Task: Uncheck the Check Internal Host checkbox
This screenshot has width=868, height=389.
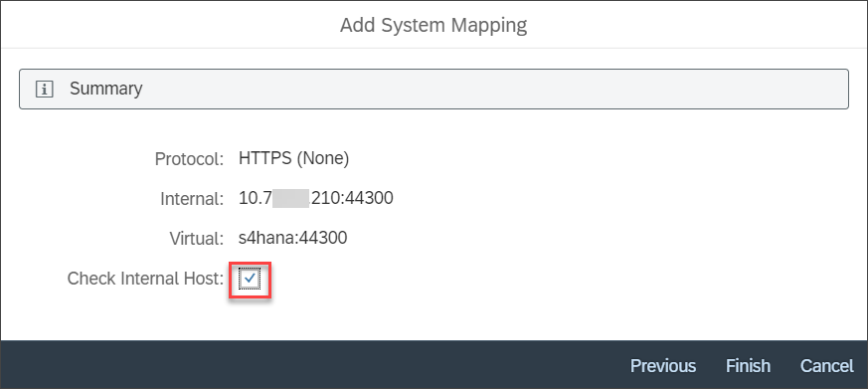Action: pos(251,279)
